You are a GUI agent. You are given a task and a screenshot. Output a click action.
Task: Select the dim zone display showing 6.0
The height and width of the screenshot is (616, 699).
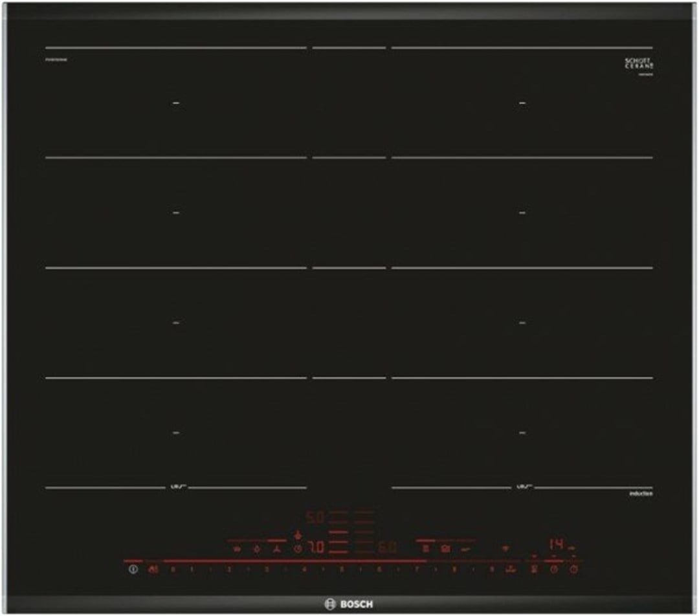tap(388, 547)
